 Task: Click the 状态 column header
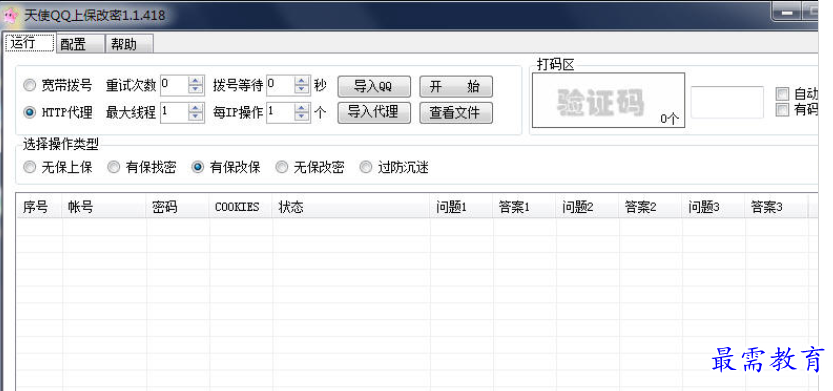(351, 207)
